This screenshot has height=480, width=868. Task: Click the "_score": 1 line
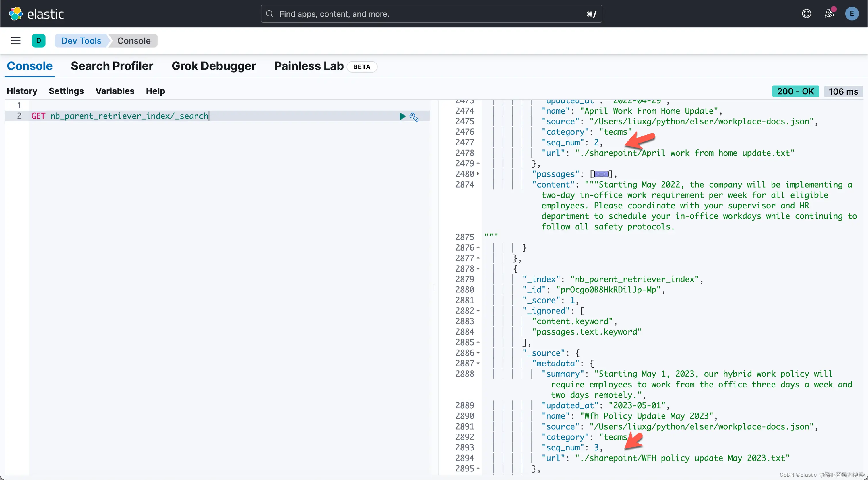point(550,300)
